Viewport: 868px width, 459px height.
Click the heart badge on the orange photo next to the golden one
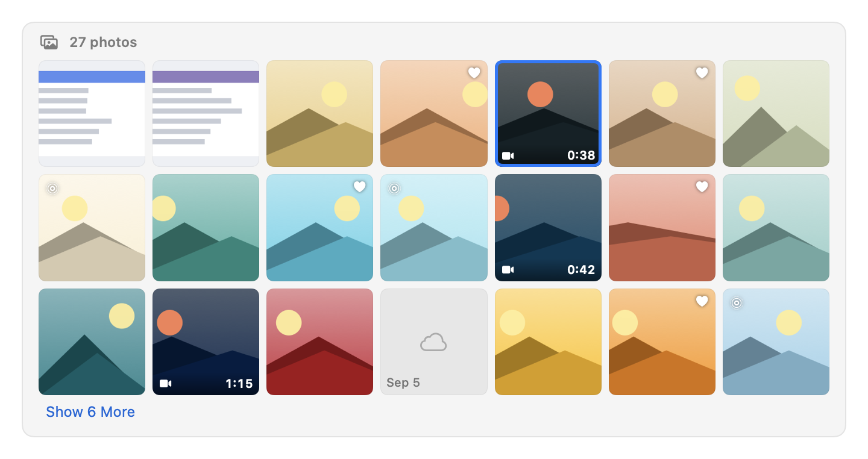[x=702, y=301]
